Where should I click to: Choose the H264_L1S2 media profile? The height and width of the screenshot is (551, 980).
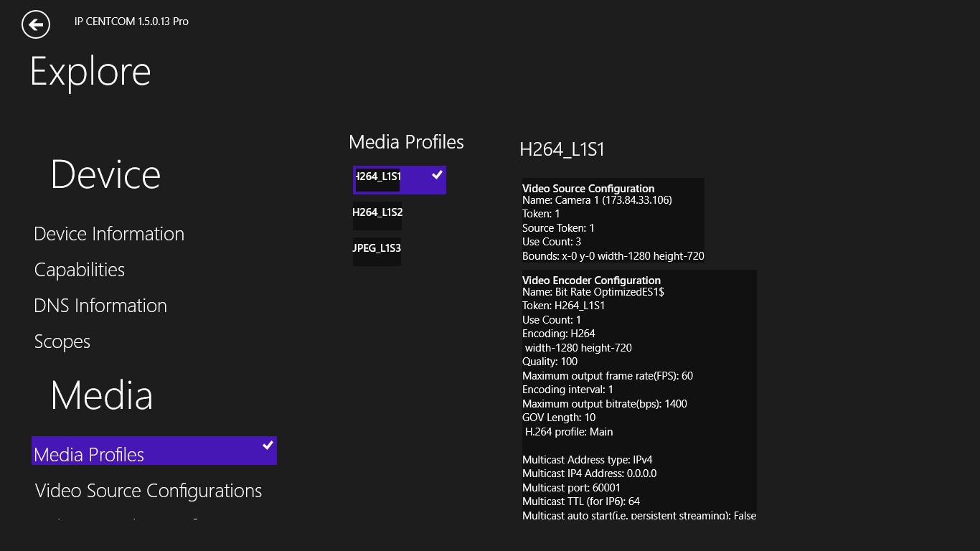coord(377,213)
